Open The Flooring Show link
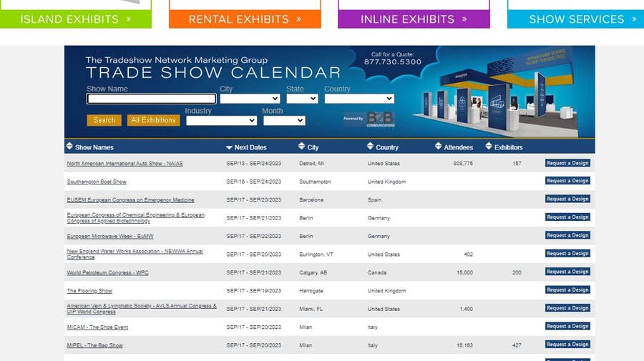 point(89,290)
